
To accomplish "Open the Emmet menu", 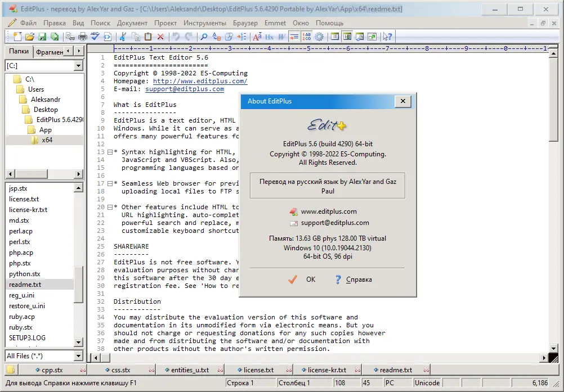I will coord(275,23).
